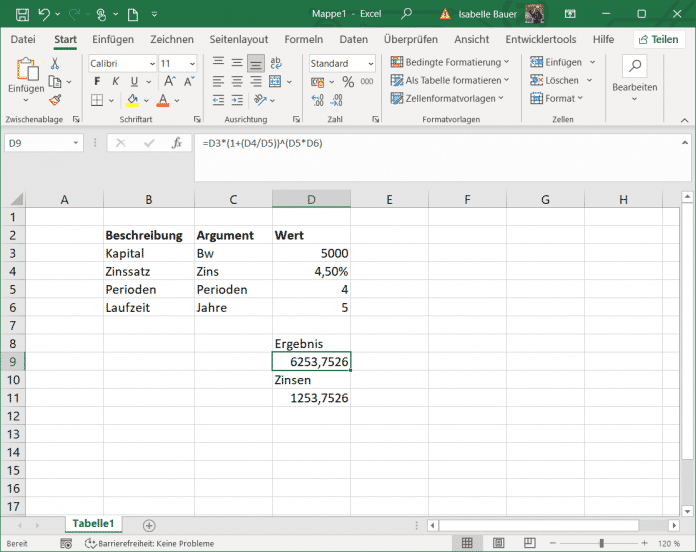Toggle bold formatting

point(97,82)
